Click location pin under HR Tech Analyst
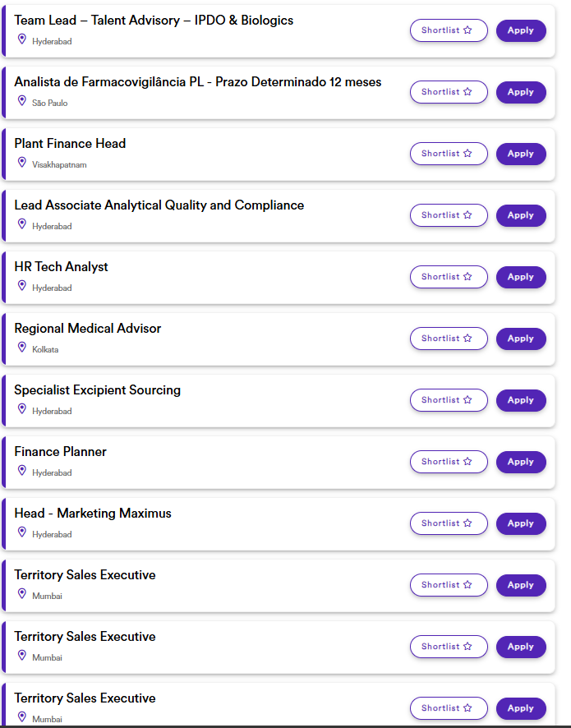571x728 pixels. 22,285
